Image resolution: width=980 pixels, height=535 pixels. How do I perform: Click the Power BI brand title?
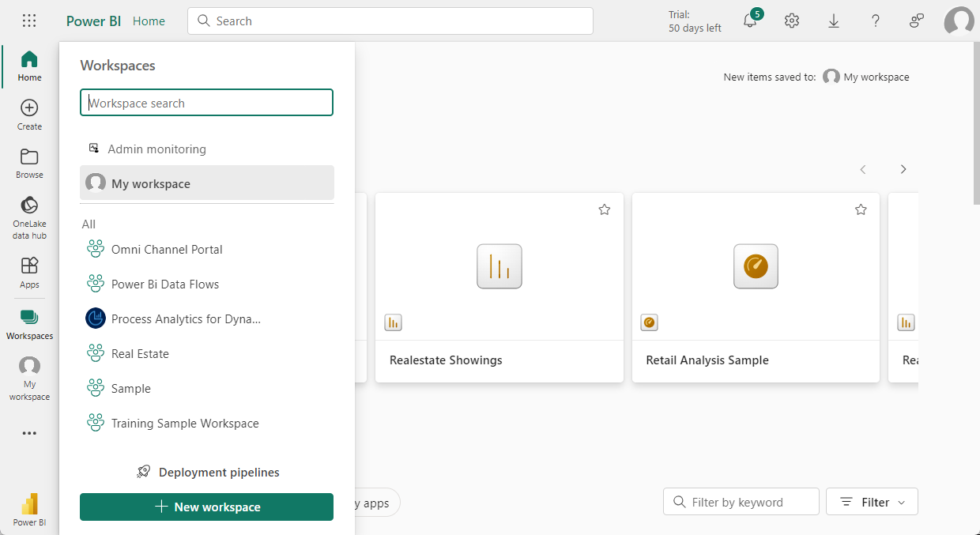93,21
